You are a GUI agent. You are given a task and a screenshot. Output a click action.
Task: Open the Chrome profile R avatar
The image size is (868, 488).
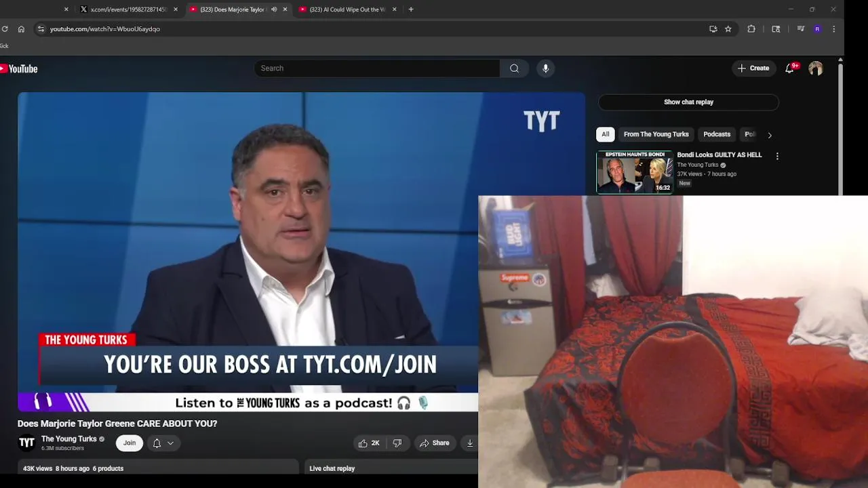click(817, 29)
